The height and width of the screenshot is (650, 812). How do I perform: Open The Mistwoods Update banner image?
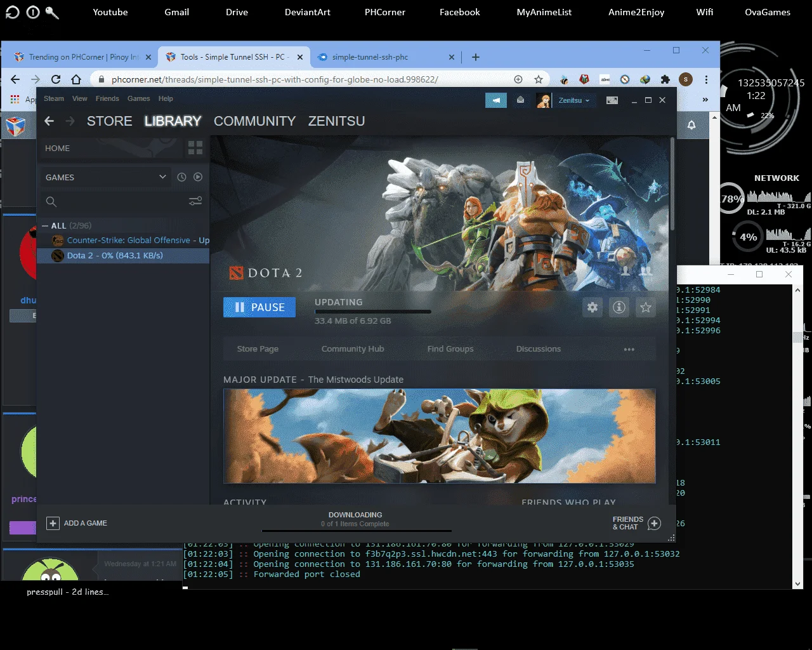point(440,436)
